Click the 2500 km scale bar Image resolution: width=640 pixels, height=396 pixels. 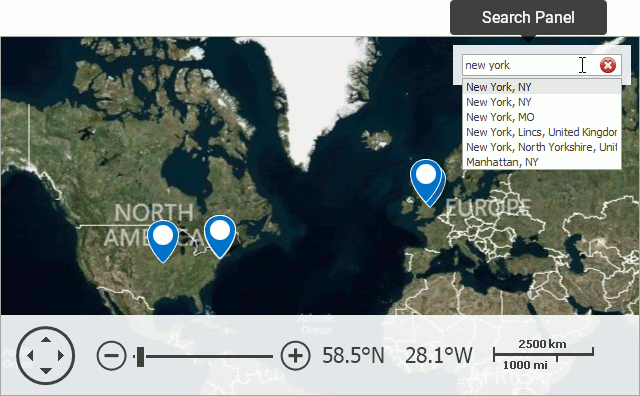tap(543, 354)
